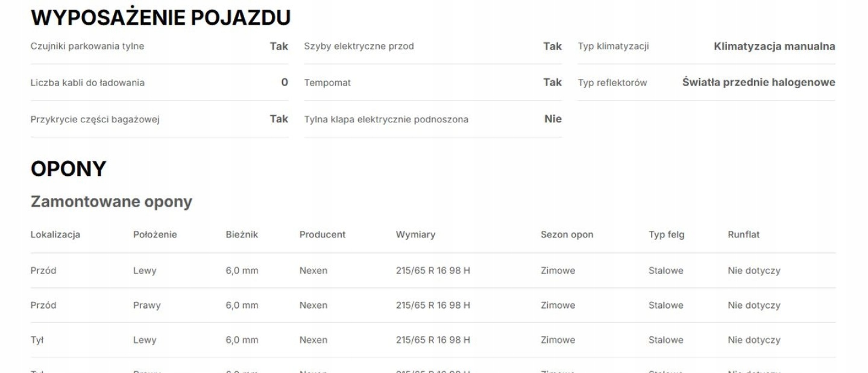Select the Światła przednie halogenowe value

(x=758, y=83)
